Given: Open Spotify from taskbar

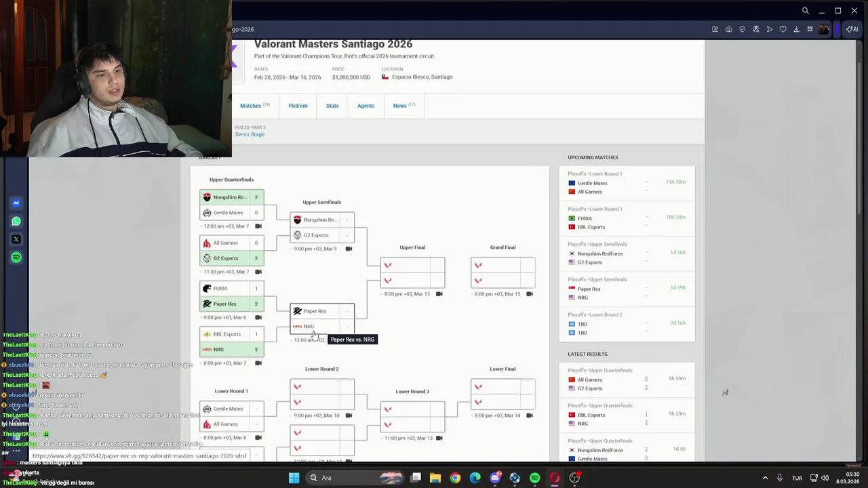Looking at the screenshot, I should pyautogui.click(x=535, y=478).
